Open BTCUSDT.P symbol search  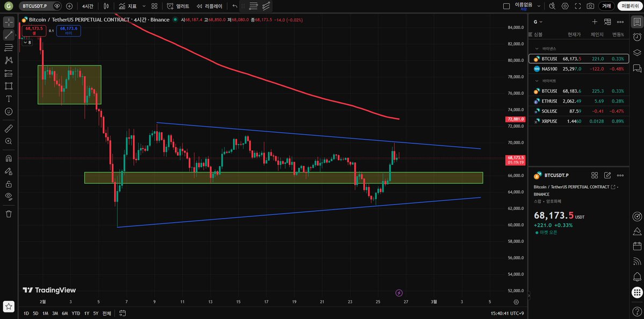click(35, 6)
